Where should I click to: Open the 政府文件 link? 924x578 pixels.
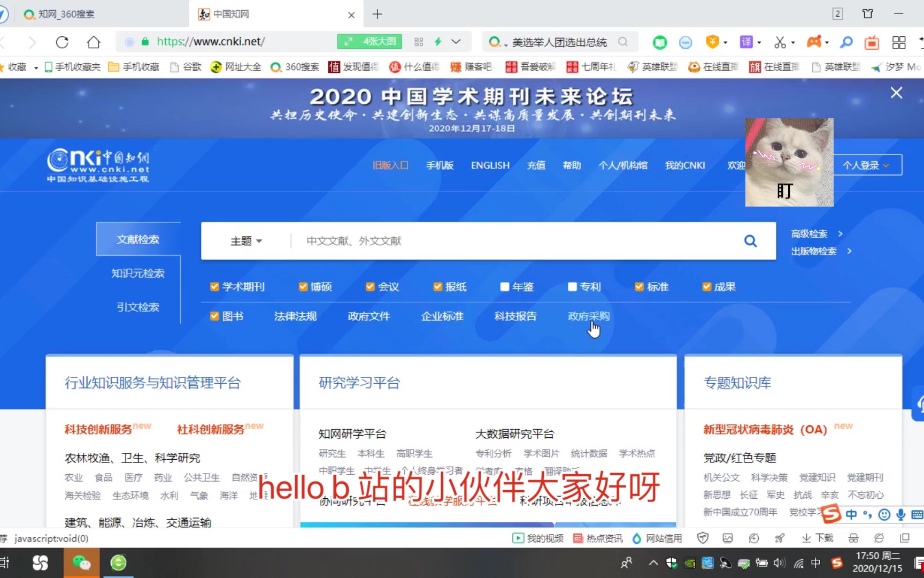pyautogui.click(x=369, y=316)
